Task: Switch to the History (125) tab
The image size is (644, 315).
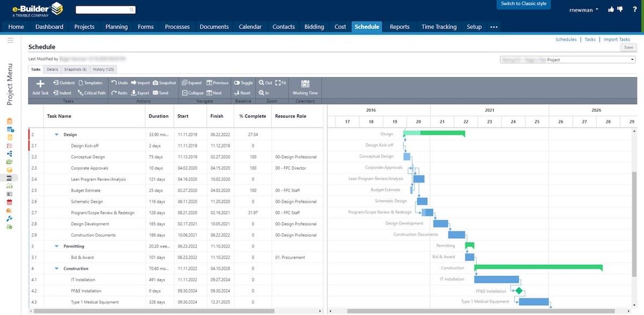Action: coord(103,69)
